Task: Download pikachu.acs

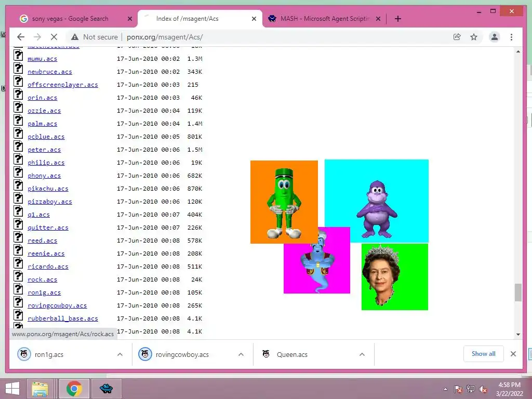Action: point(48,189)
